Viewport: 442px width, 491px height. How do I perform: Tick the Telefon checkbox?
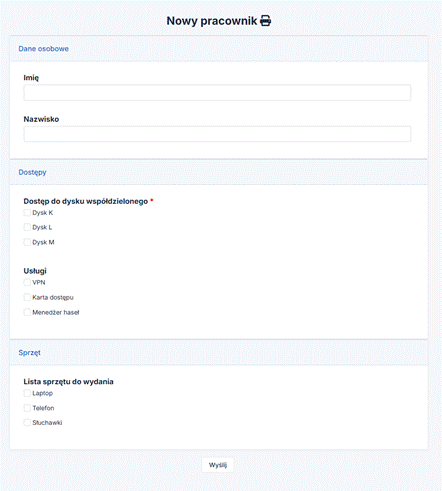pyautogui.click(x=27, y=408)
